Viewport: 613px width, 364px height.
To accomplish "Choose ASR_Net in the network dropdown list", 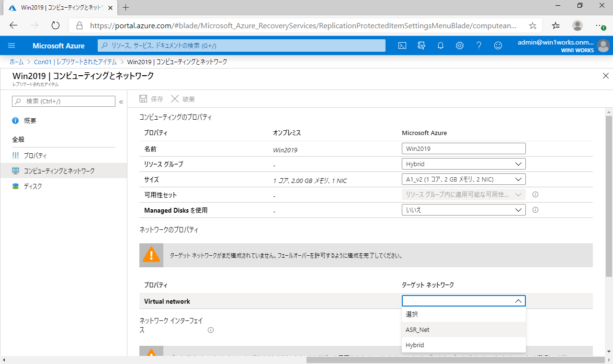I will (464, 330).
